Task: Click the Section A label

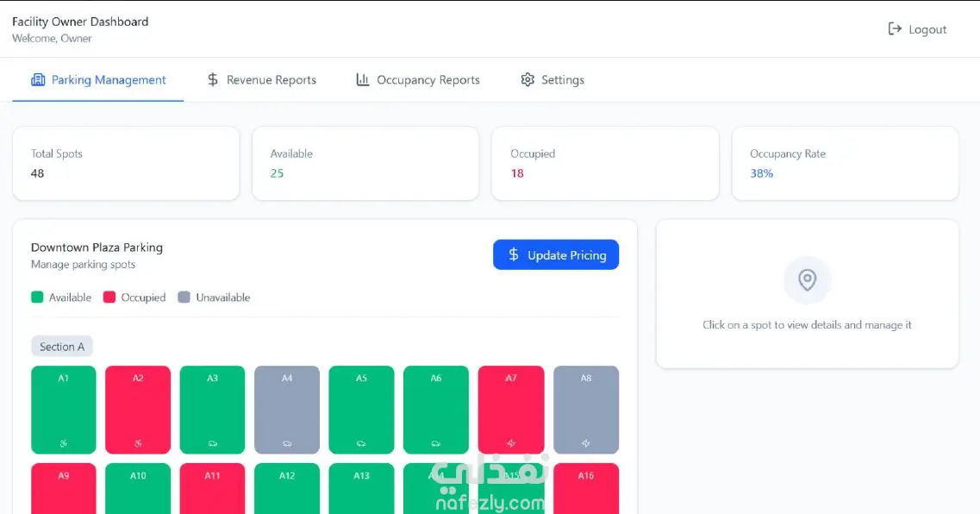Action: [x=62, y=347]
